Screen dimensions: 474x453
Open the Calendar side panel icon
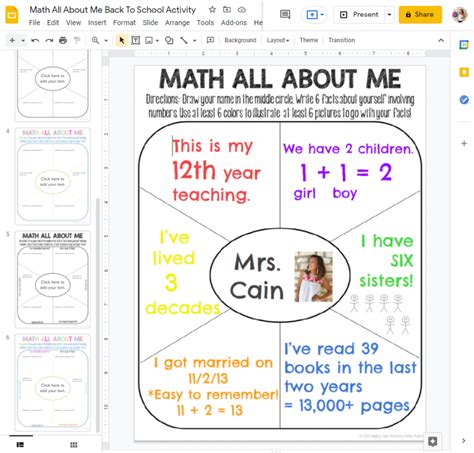(464, 44)
